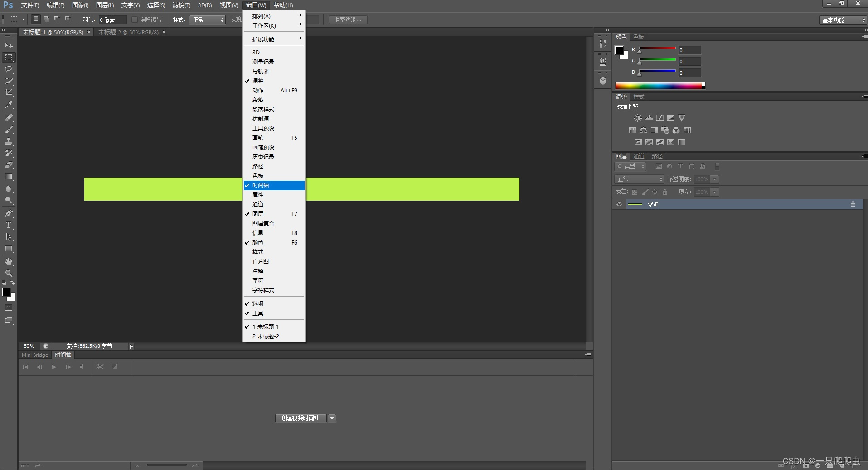Select the Blur tool
868x470 pixels.
click(x=9, y=188)
